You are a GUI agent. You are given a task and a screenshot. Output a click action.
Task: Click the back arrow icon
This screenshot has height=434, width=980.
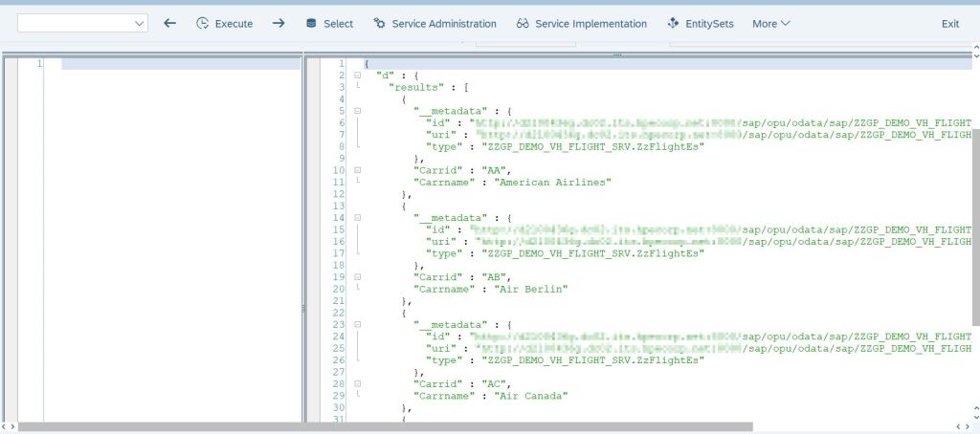pyautogui.click(x=169, y=23)
